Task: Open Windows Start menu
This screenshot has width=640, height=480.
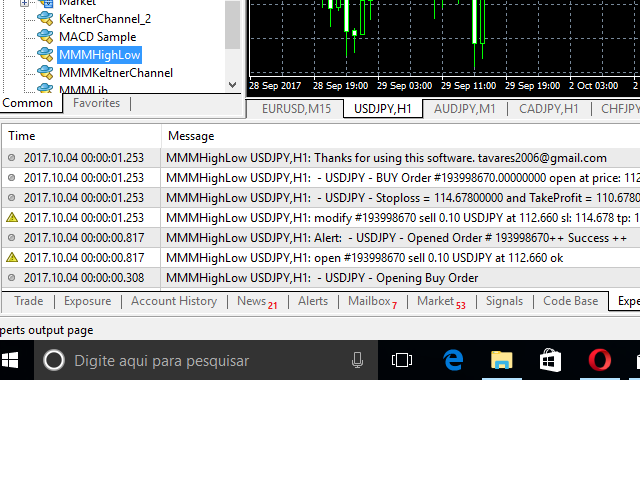Action: [10, 360]
